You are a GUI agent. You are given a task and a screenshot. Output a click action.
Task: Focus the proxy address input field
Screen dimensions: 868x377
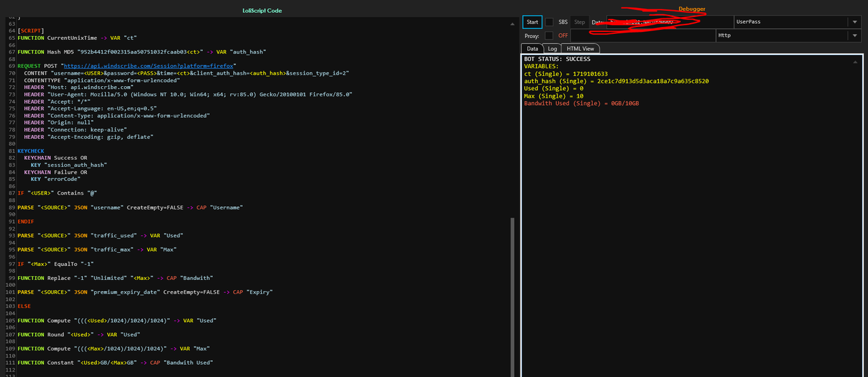(x=643, y=35)
